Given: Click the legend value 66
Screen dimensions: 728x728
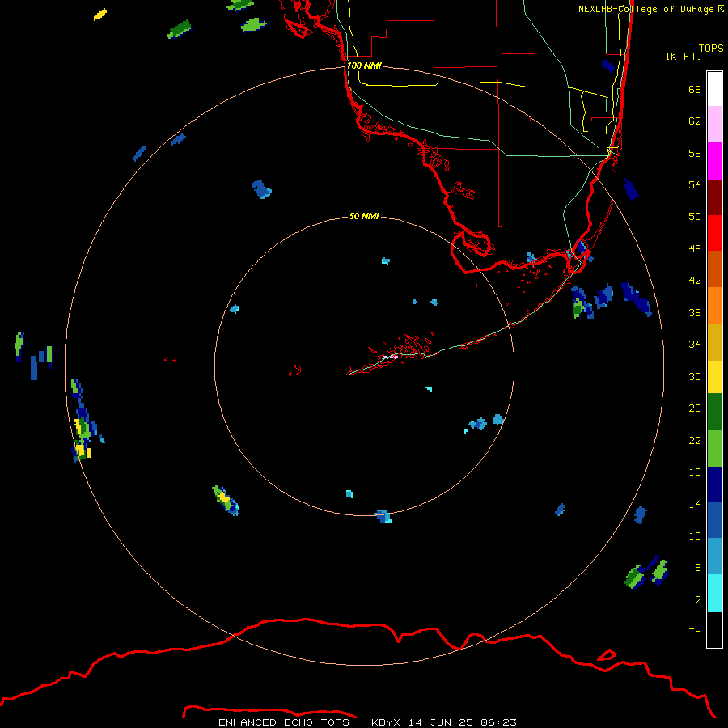Looking at the screenshot, I should point(695,90).
